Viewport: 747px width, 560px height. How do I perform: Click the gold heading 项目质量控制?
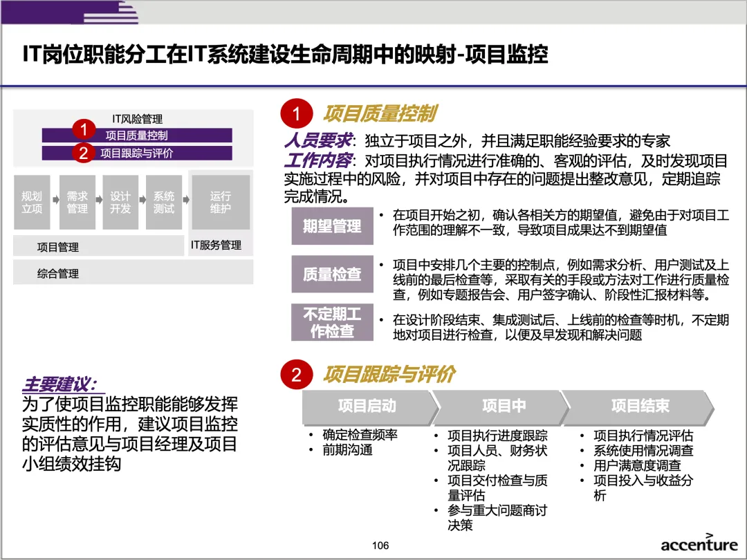click(380, 114)
